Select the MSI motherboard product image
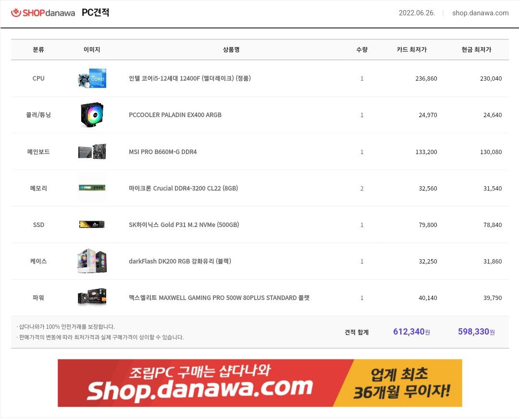Viewport: 519px width, 420px height. [x=92, y=152]
